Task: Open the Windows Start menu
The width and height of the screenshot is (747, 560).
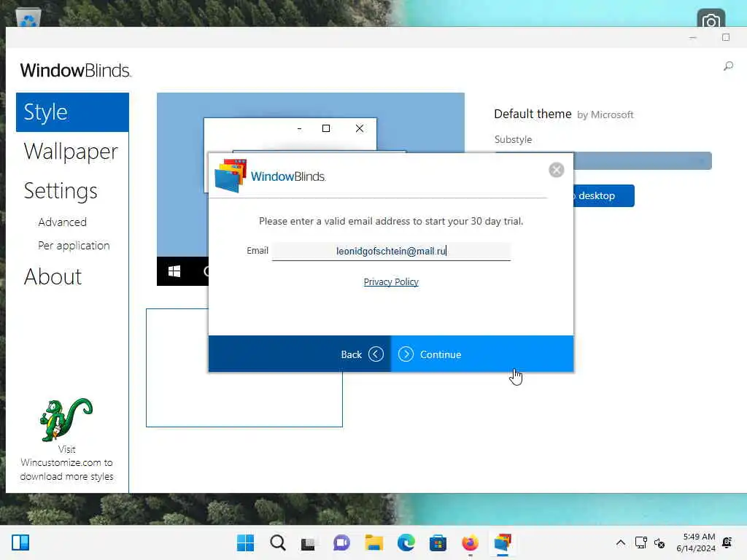Action: tap(245, 542)
